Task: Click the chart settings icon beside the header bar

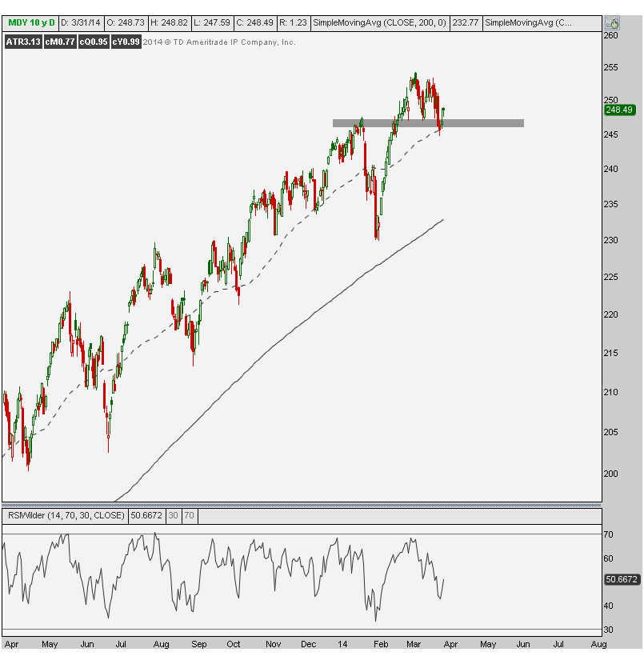Action: click(x=612, y=23)
